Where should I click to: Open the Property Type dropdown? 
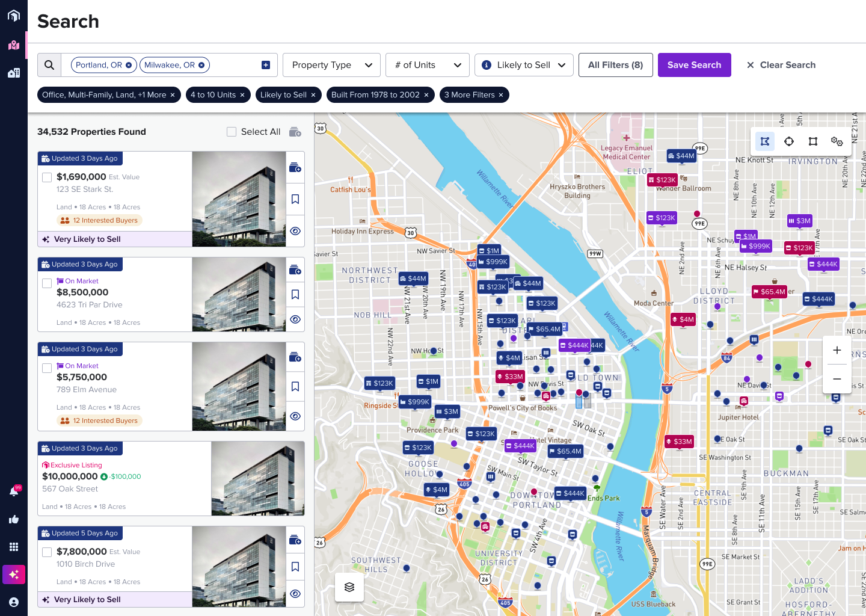(x=331, y=65)
